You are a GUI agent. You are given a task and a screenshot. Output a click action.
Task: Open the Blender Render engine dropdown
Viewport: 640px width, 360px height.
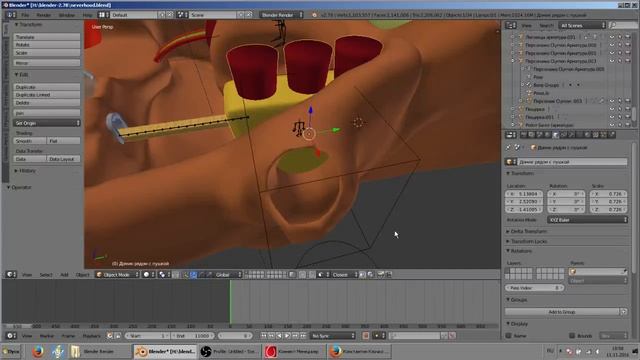(281, 15)
